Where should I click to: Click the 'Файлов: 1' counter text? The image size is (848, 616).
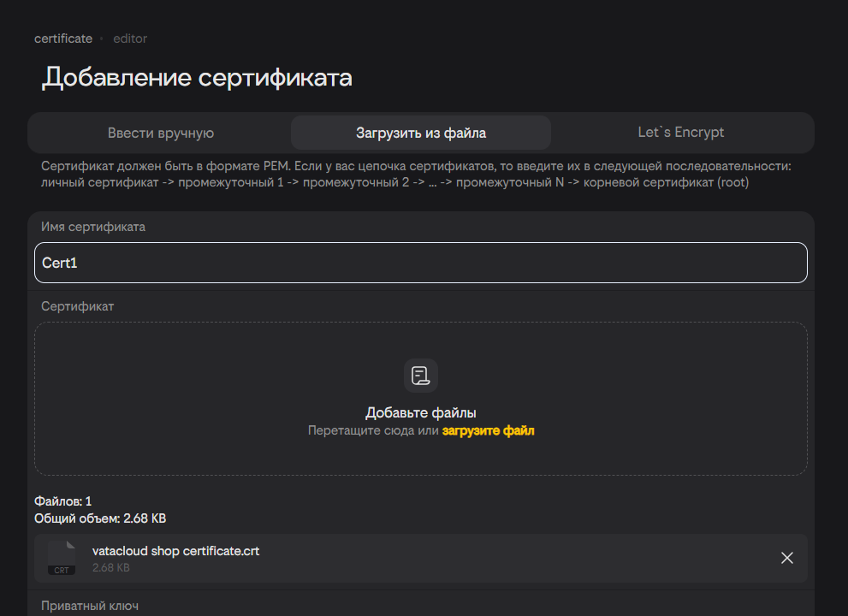point(63,501)
